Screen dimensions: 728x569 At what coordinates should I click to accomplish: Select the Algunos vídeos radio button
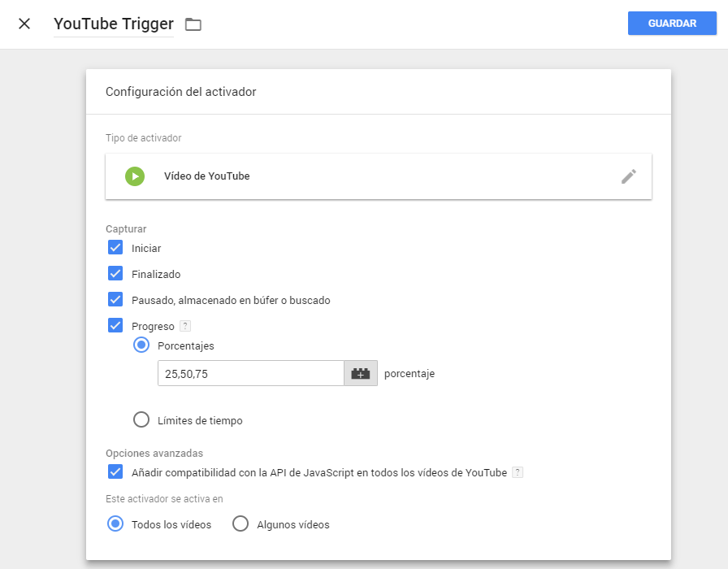pos(240,524)
